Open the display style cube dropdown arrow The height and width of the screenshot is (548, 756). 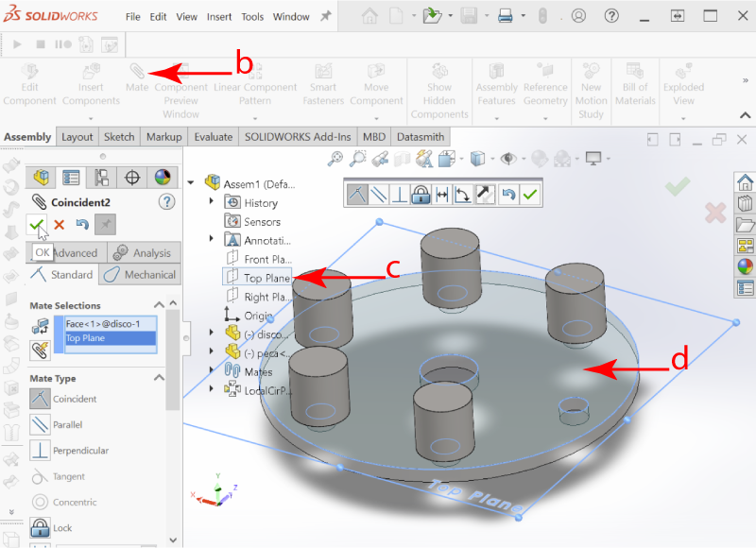click(x=492, y=159)
